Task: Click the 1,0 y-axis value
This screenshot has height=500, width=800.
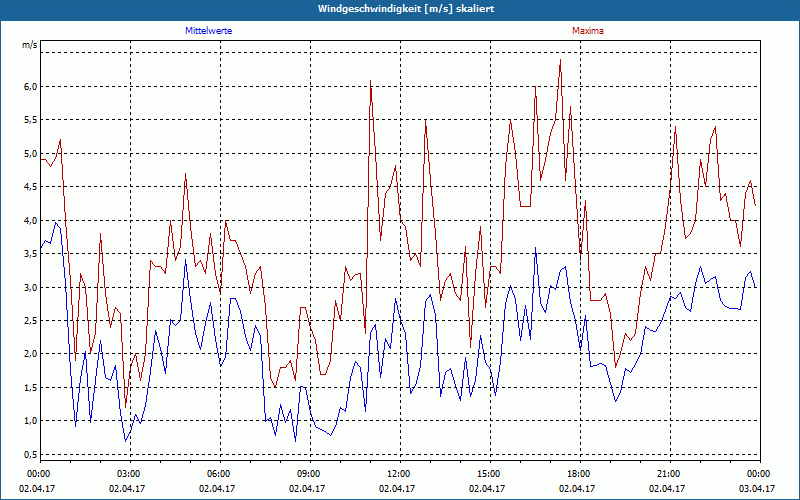Action: [x=31, y=421]
